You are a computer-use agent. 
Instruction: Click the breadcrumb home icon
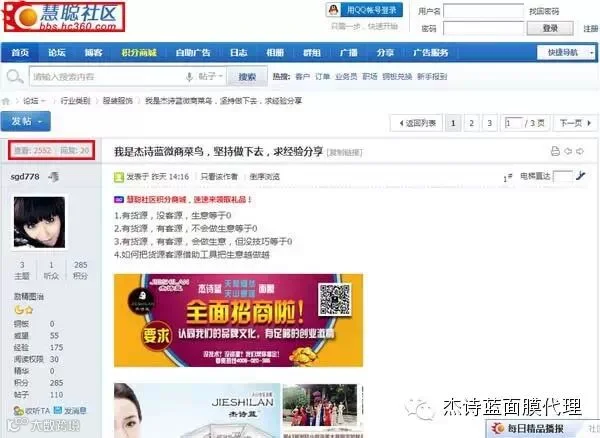6,101
